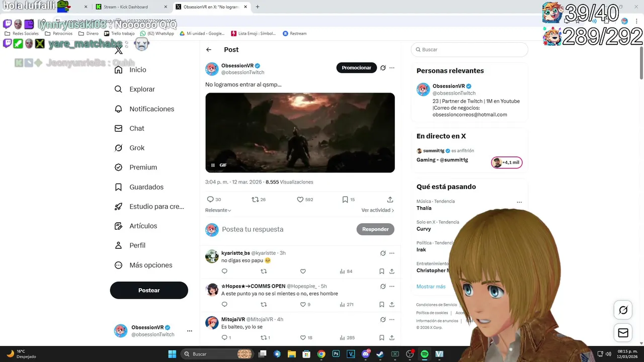
Task: Like kyaristte_bs's reply
Action: (x=303, y=271)
